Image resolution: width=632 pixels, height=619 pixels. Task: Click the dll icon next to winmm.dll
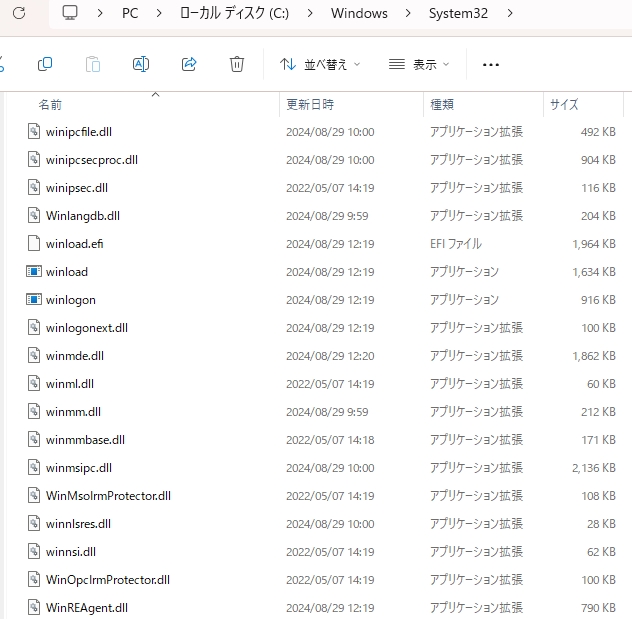coord(34,411)
